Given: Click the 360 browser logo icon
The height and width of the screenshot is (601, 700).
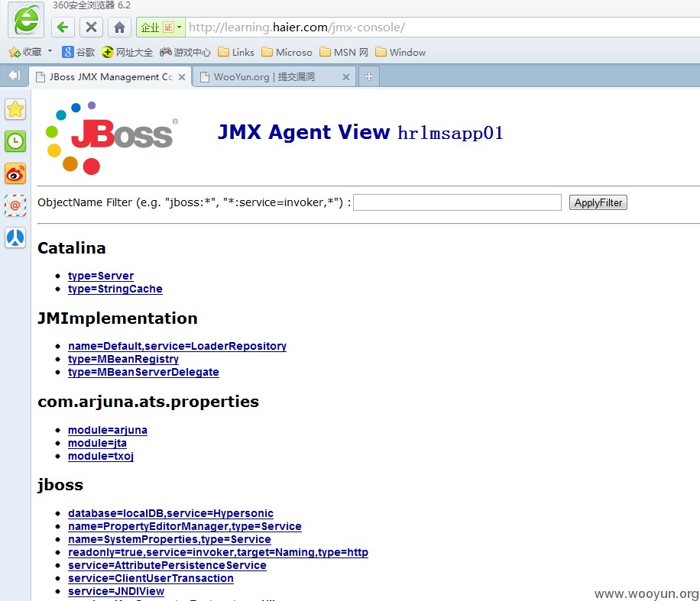Looking at the screenshot, I should (x=26, y=20).
